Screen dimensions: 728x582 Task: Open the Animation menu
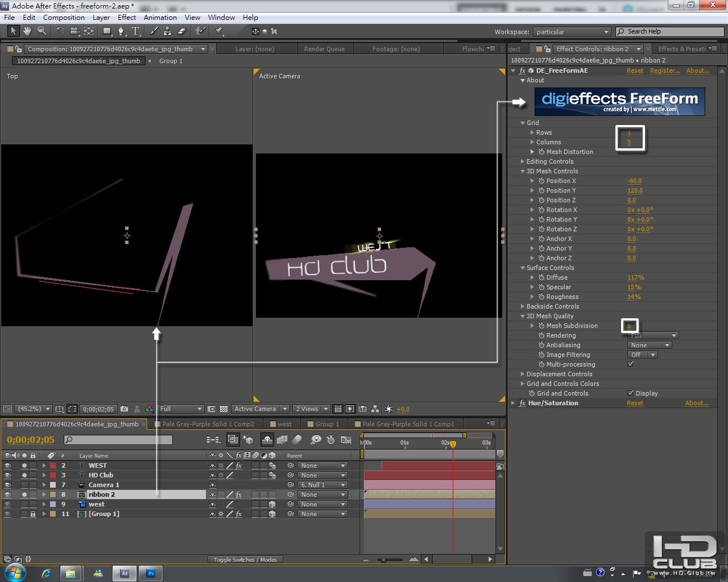pyautogui.click(x=160, y=18)
